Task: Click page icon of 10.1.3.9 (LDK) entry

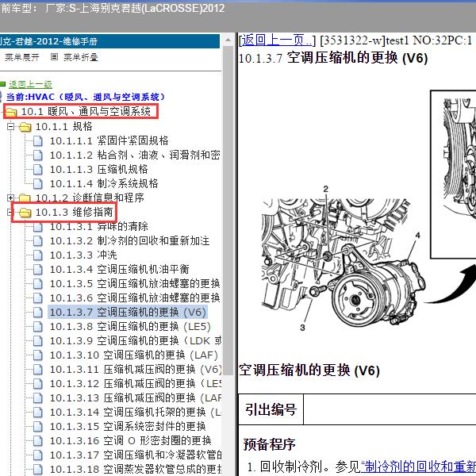Action: (x=37, y=341)
